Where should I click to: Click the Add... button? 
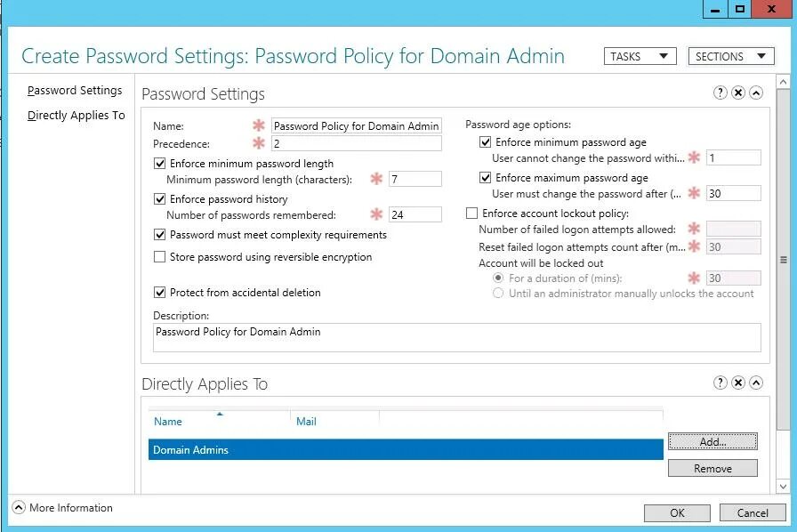(x=712, y=441)
